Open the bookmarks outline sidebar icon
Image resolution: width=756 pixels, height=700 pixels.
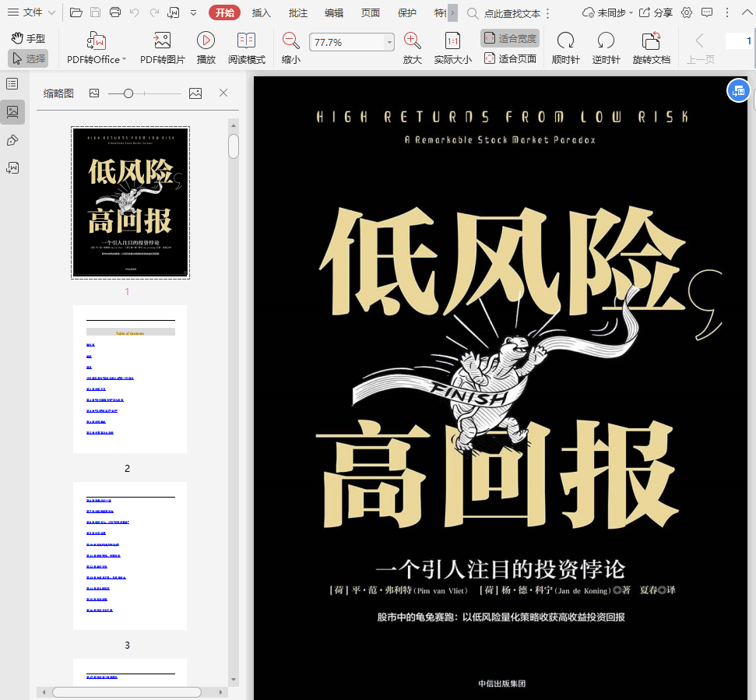point(12,84)
